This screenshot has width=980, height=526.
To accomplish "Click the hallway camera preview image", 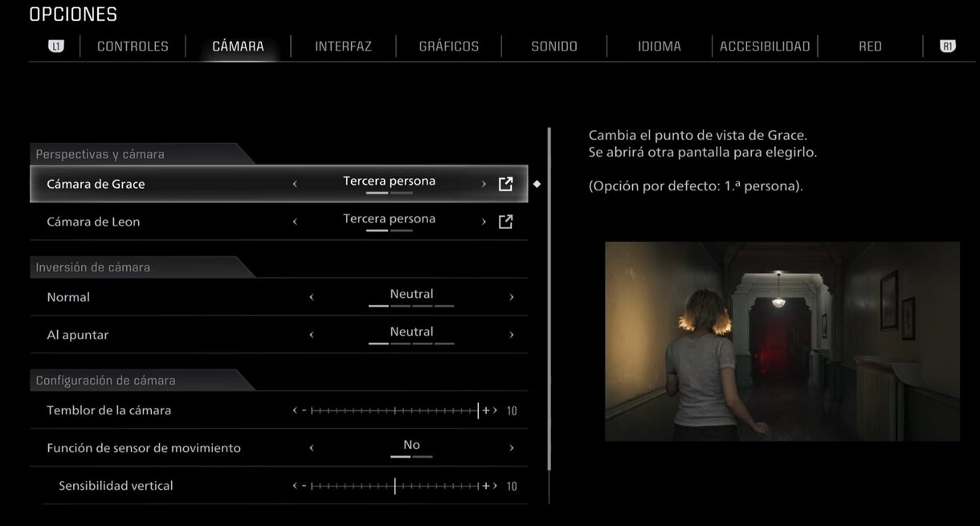I will tap(782, 341).
